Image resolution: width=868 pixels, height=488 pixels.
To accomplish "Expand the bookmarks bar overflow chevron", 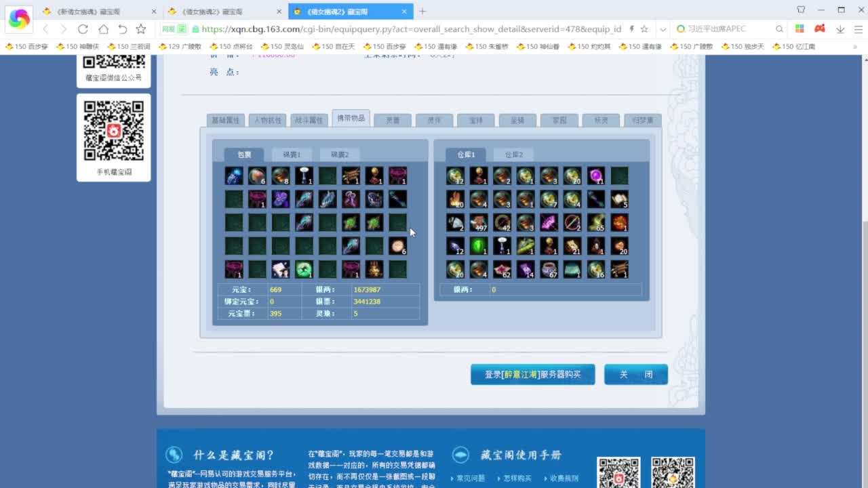I will pyautogui.click(x=854, y=47).
